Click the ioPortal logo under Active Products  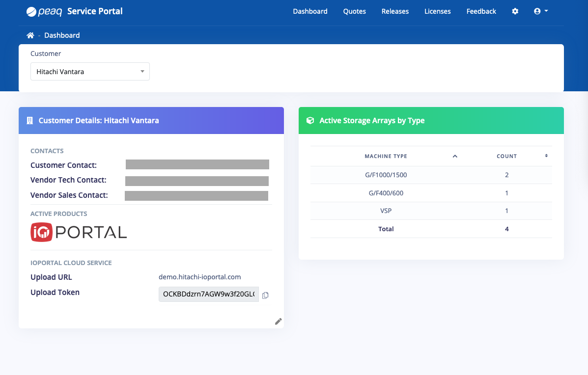(x=78, y=231)
